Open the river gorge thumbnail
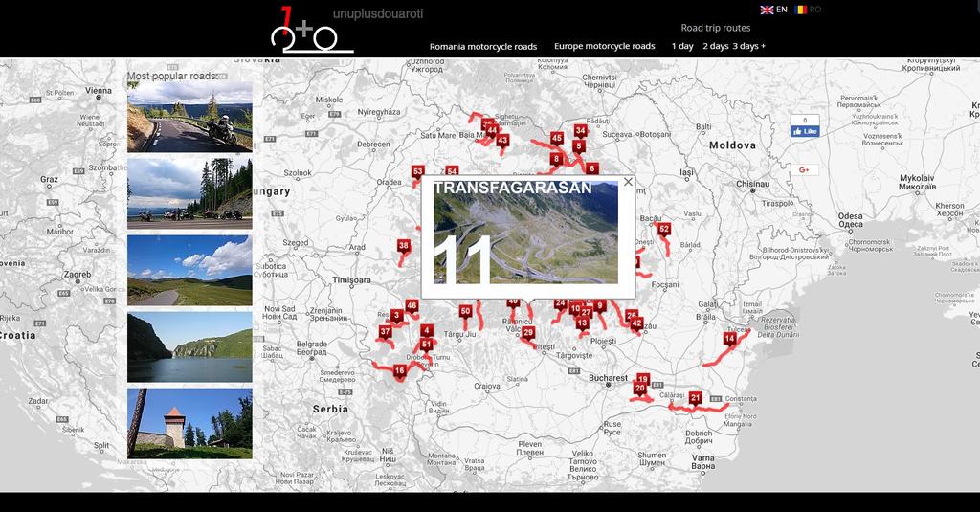 (190, 347)
